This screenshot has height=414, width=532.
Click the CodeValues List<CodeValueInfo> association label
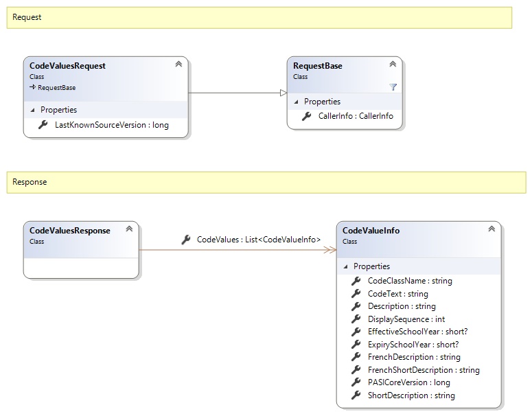tap(258, 240)
